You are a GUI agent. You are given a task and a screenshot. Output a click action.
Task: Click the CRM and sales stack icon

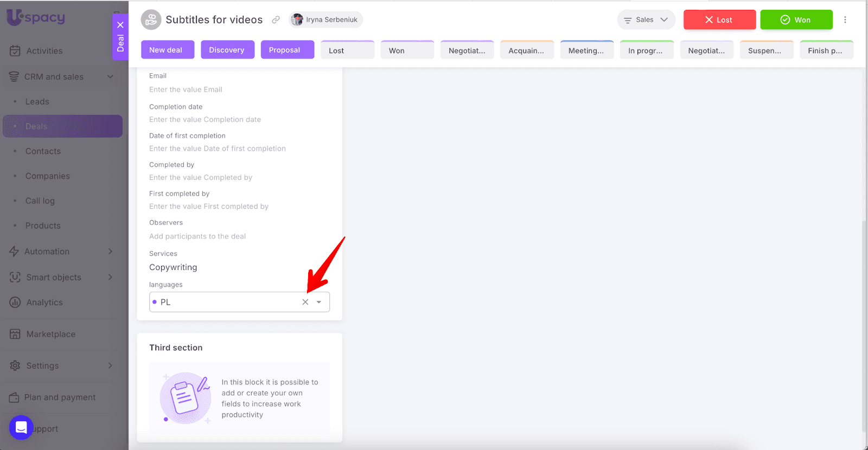click(x=14, y=77)
